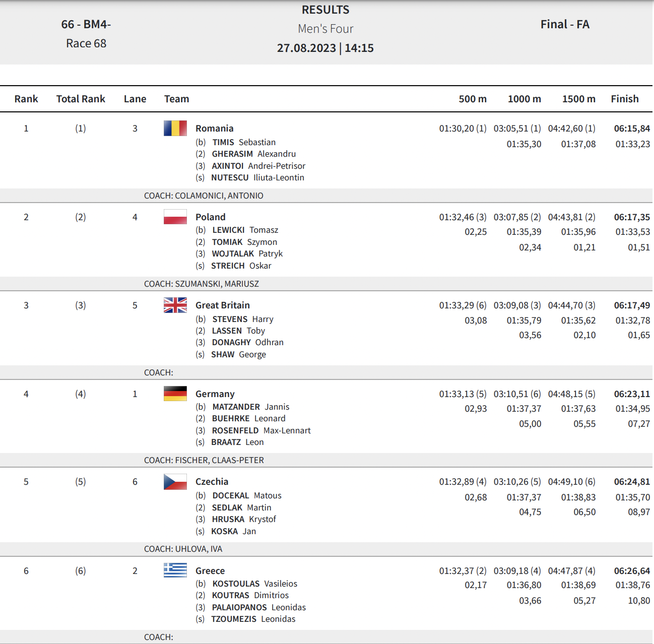Click the Romania team name

click(x=214, y=128)
